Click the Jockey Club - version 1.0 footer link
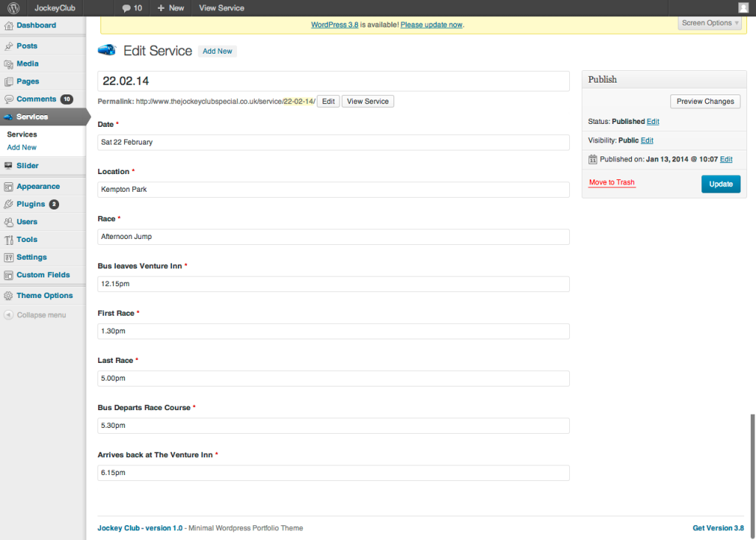Image resolution: width=756 pixels, height=540 pixels. [x=140, y=528]
